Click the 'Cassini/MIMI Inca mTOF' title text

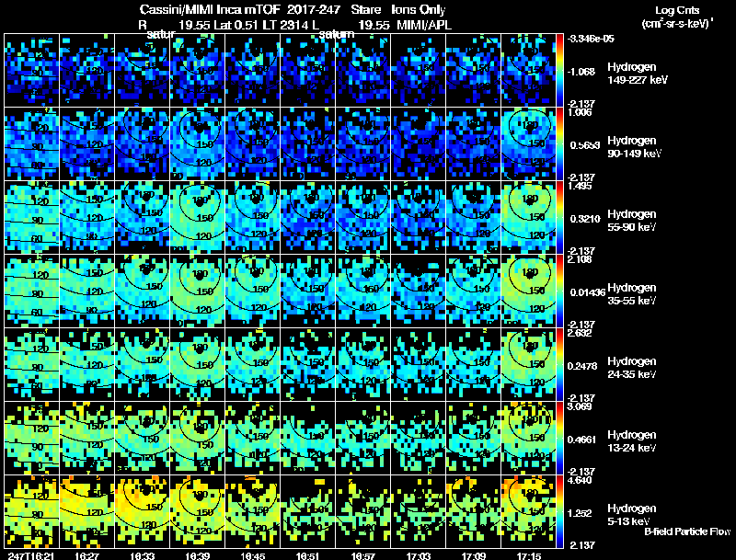tap(210, 9)
